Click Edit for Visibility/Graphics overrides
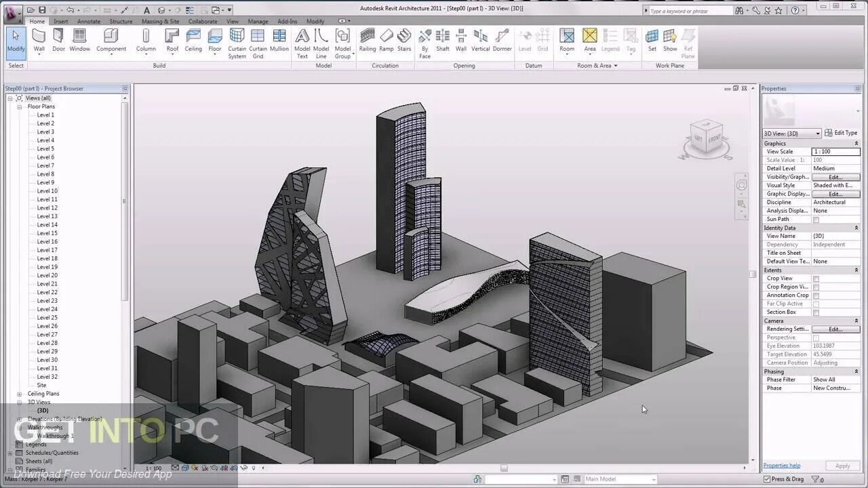 click(835, 177)
